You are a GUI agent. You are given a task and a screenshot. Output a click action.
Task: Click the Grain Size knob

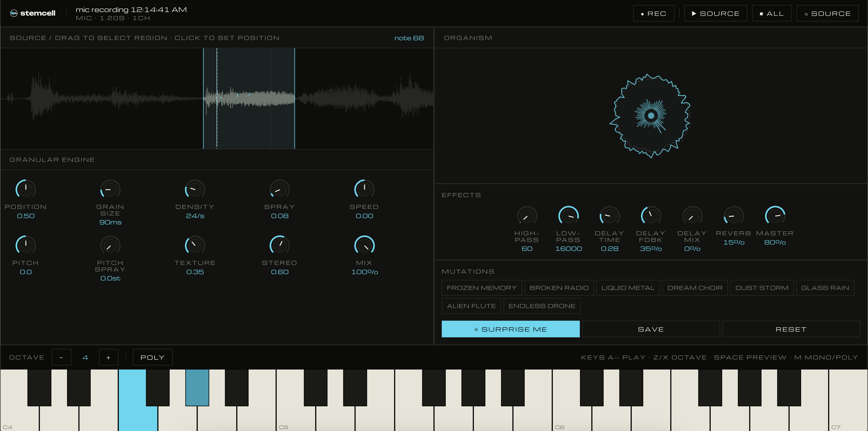pos(111,189)
